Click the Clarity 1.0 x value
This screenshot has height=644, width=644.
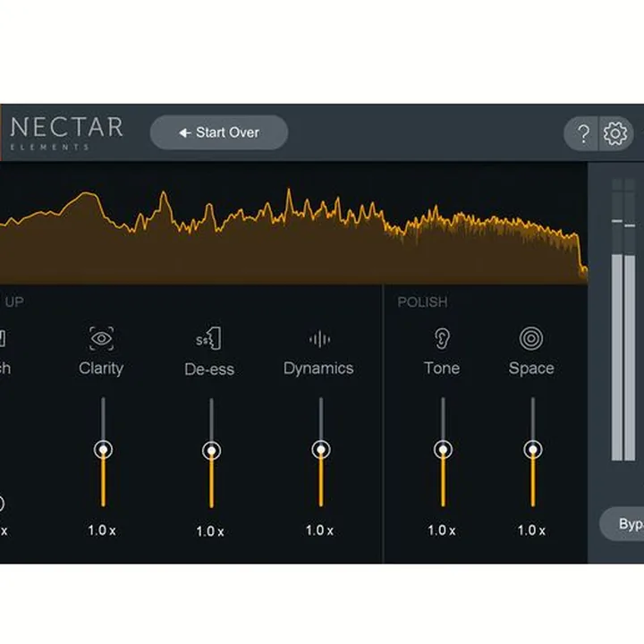[x=102, y=530]
